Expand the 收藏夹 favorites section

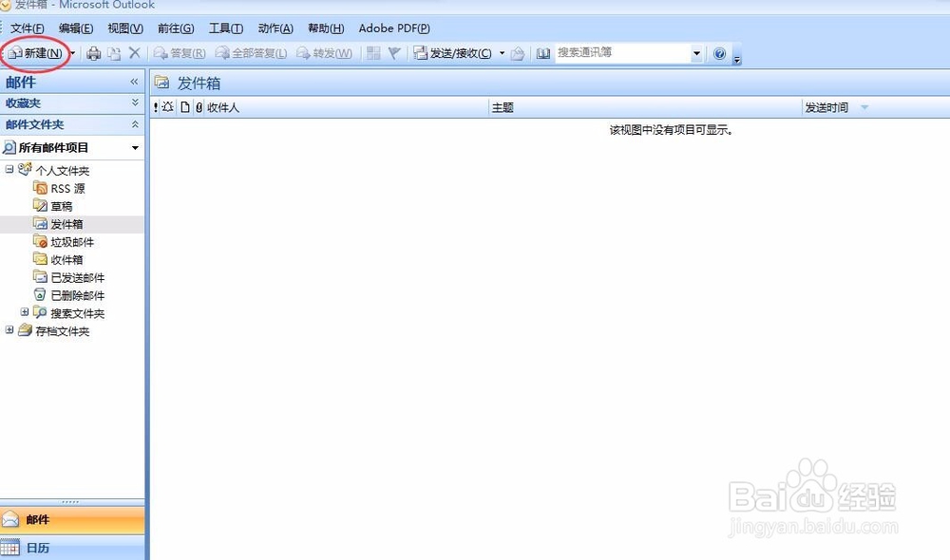pos(135,103)
